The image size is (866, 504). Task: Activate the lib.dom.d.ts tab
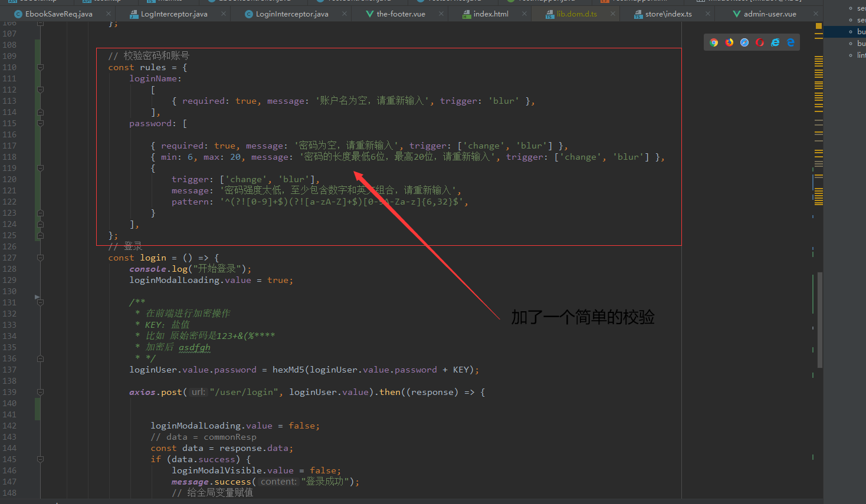tap(571, 14)
